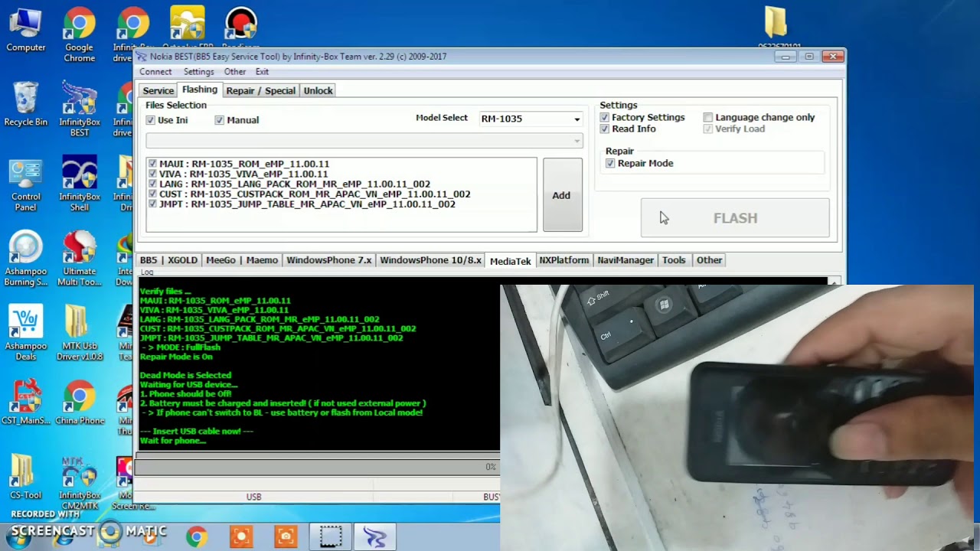Image resolution: width=980 pixels, height=551 pixels.
Task: Click log line 'Wait for phone...'
Action: tap(173, 441)
